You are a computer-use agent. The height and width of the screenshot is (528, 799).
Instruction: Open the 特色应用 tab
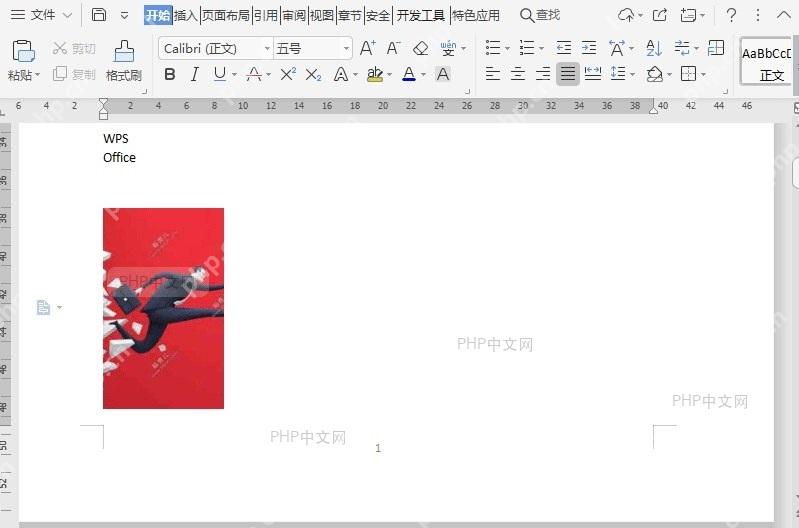(476, 15)
